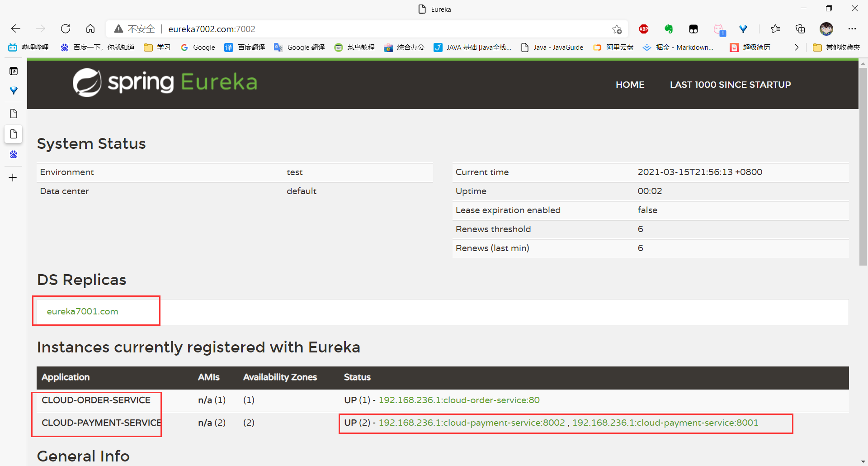Expand more bookmarks chevron
This screenshot has height=466, width=868.
(797, 48)
